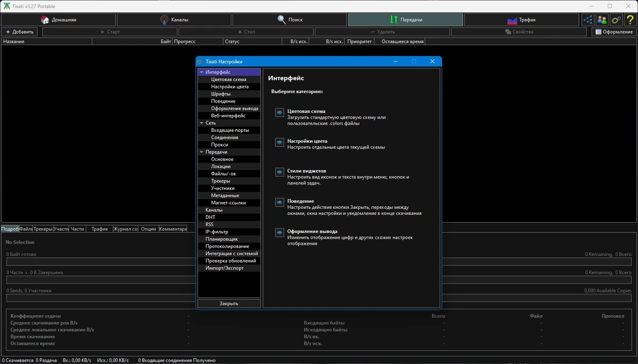This screenshot has height=364, width=638.
Task: Sort by Статус column header
Action: pos(252,41)
